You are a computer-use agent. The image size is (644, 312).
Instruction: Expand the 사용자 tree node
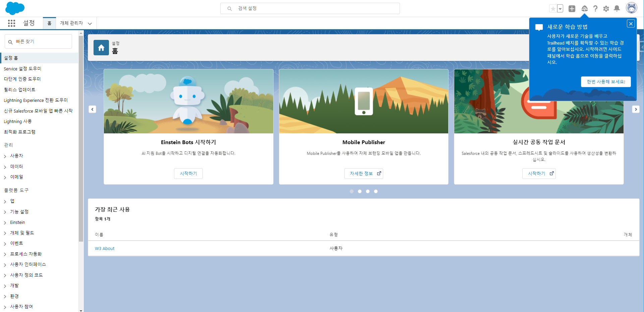[5, 156]
